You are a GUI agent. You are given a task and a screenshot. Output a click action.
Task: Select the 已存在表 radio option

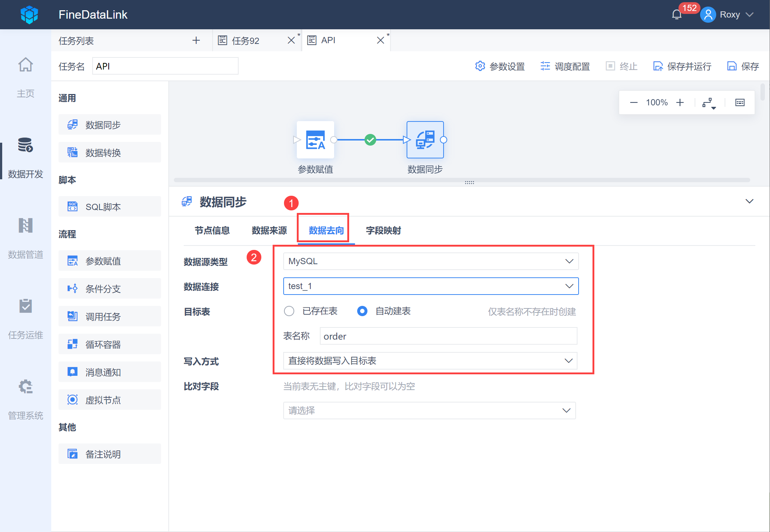click(289, 311)
